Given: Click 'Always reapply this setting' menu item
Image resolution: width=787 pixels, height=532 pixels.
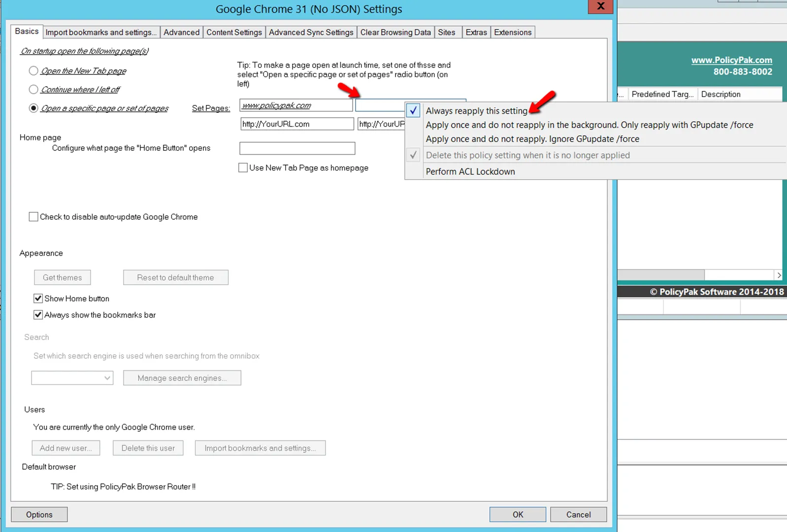Looking at the screenshot, I should tap(476, 111).
